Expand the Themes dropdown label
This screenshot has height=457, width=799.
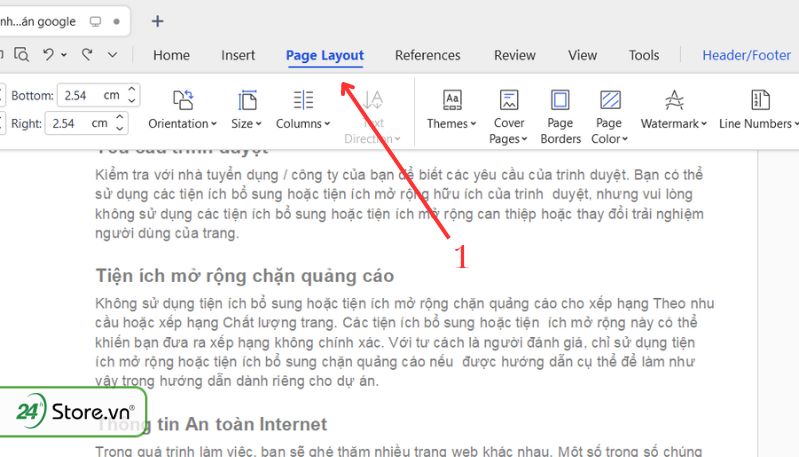451,124
